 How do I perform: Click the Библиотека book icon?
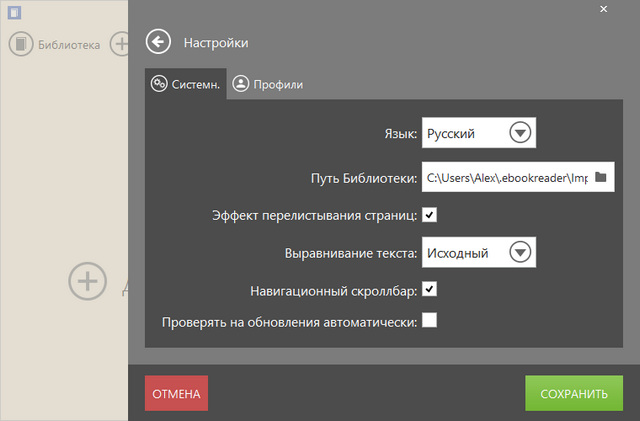click(x=21, y=44)
